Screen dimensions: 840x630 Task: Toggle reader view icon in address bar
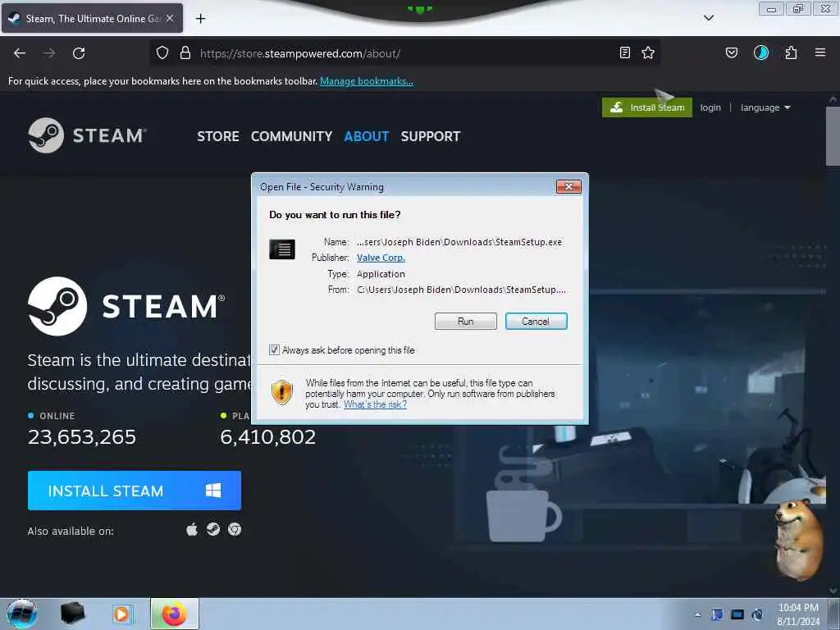(x=624, y=53)
